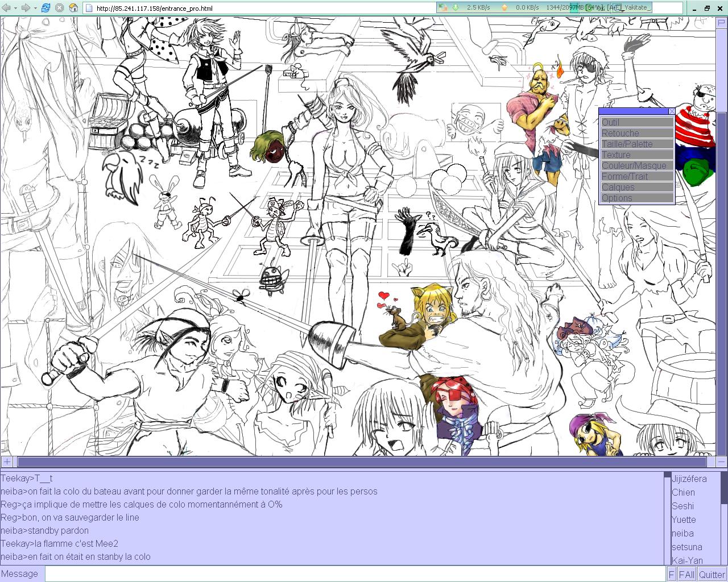This screenshot has width=728, height=582.
Task: Open the Forward button history dropdown arrow
Action: tap(35, 8)
